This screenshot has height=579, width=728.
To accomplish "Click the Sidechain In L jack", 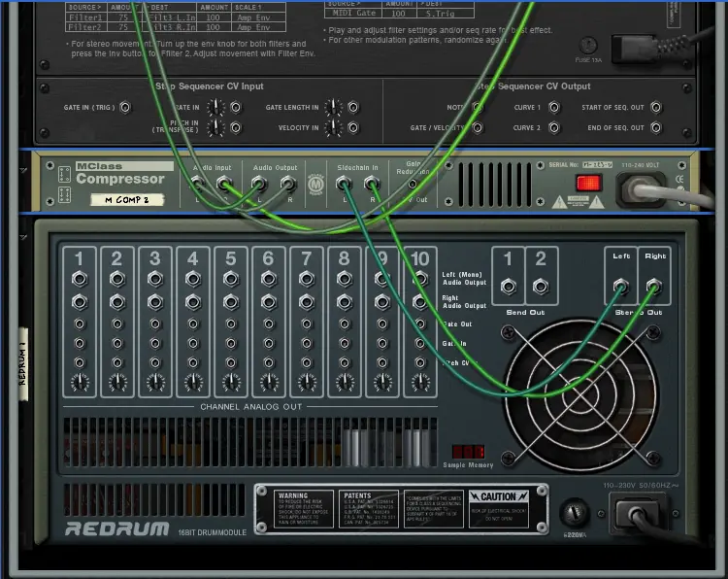I will pyautogui.click(x=344, y=184).
